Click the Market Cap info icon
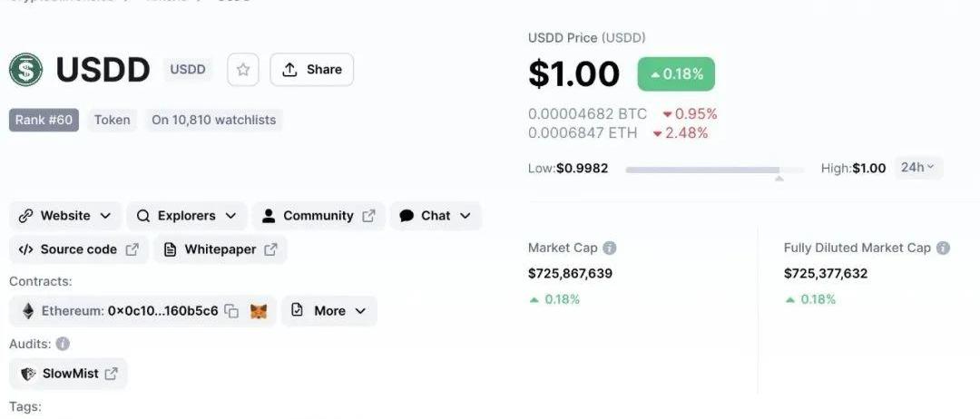This screenshot has width=980, height=419. (610, 248)
